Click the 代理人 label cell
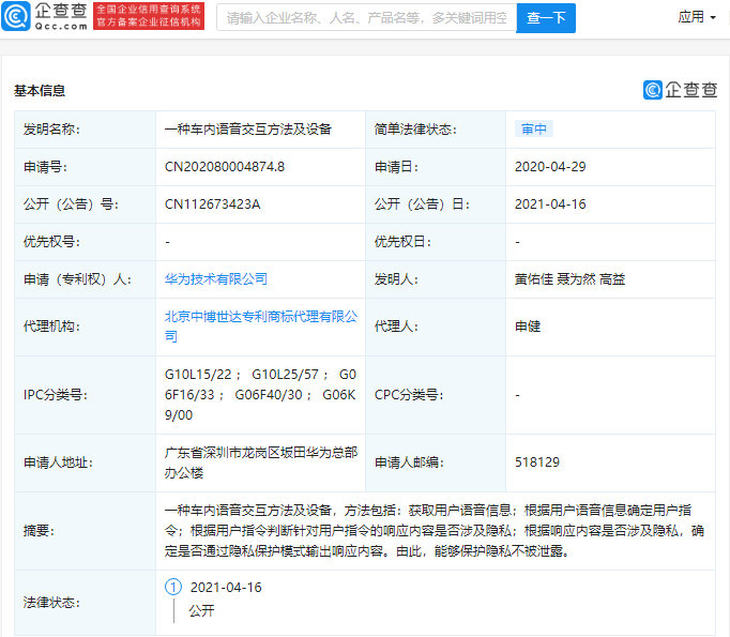Image resolution: width=730 pixels, height=637 pixels. pyautogui.click(x=436, y=326)
